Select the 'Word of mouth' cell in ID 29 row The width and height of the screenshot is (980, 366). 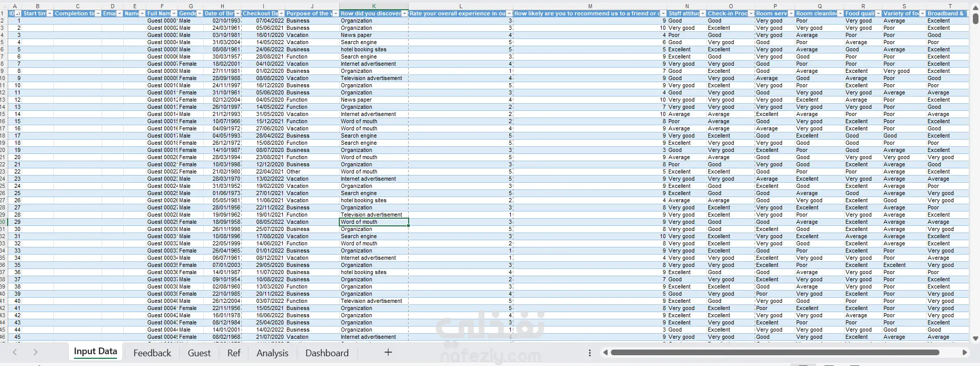374,222
